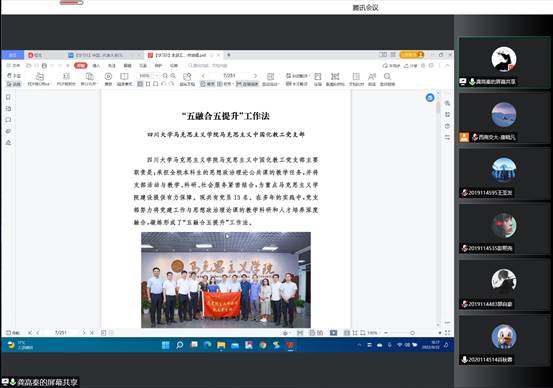Toggle single page view mode
This screenshot has height=388, width=553.
[207, 84]
